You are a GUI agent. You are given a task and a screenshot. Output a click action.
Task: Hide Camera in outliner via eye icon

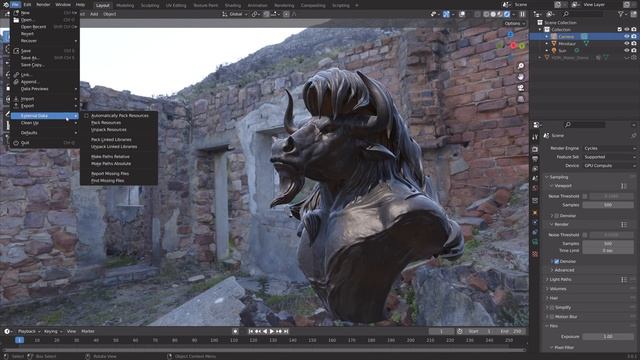point(627,36)
